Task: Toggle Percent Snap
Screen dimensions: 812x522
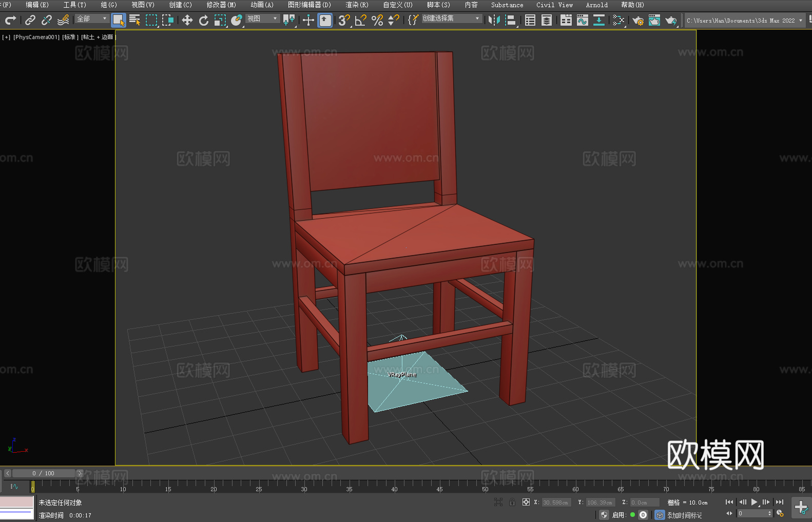Action: tap(377, 20)
